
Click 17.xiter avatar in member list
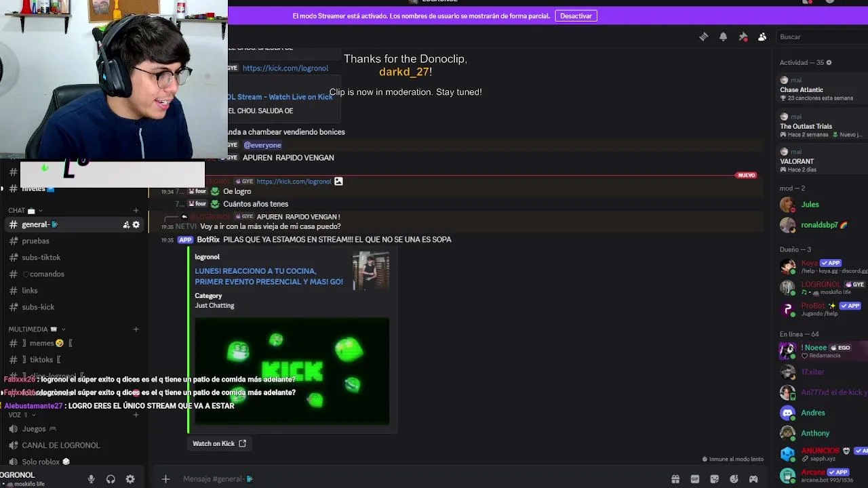(787, 371)
